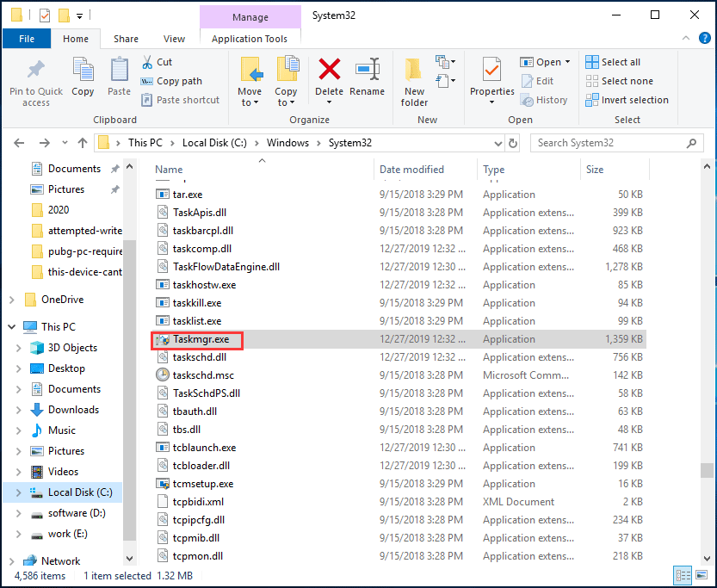Screen dimensions: 717x588
Task: Open the Application Tools tab
Action: point(250,39)
